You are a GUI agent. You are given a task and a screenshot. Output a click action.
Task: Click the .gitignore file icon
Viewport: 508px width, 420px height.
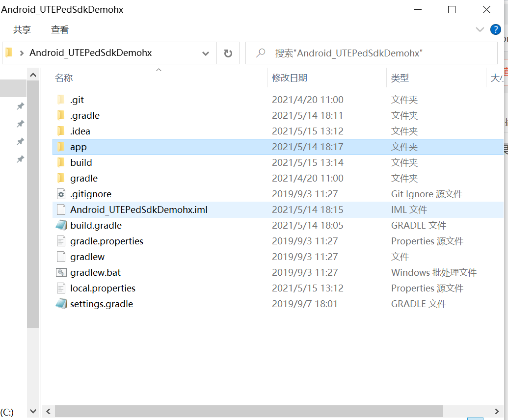coord(61,194)
